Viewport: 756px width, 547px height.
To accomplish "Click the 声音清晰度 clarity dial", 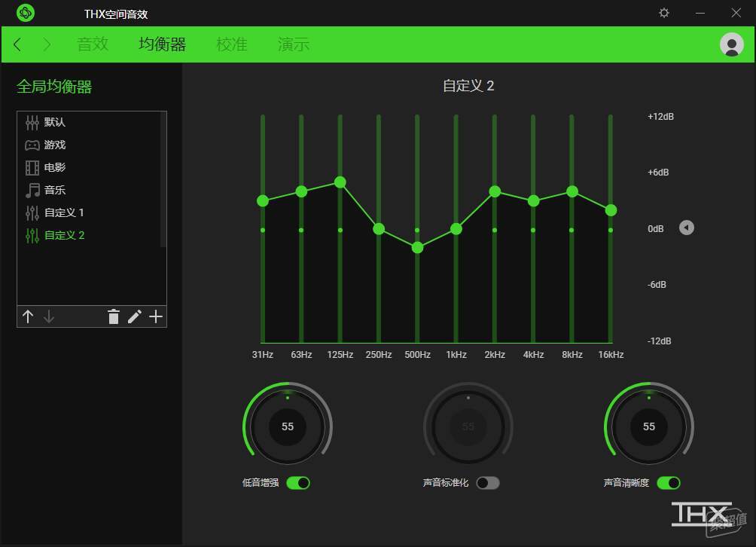I will (649, 426).
